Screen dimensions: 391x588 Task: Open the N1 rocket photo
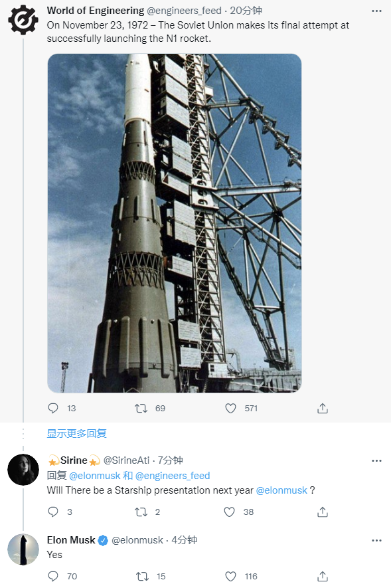[x=175, y=223]
